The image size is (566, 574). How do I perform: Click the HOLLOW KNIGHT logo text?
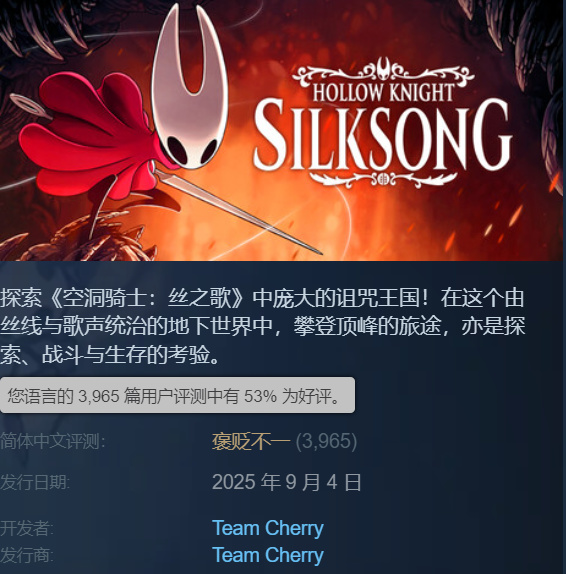pos(383,92)
